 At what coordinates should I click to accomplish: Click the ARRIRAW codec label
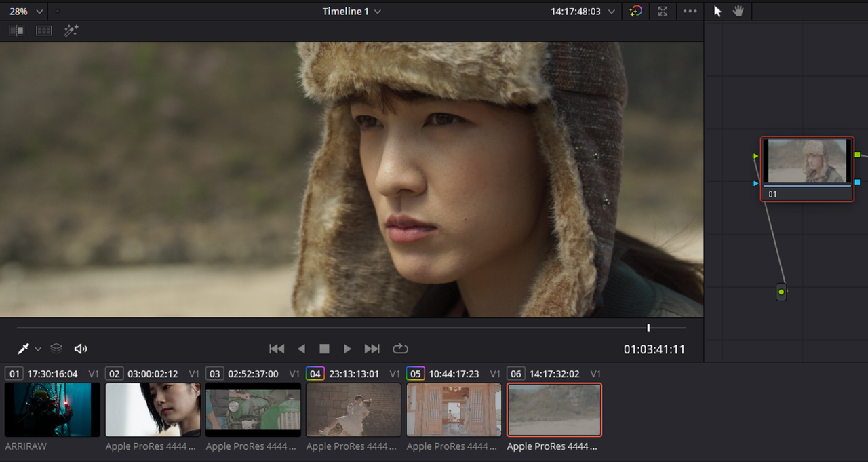point(26,446)
